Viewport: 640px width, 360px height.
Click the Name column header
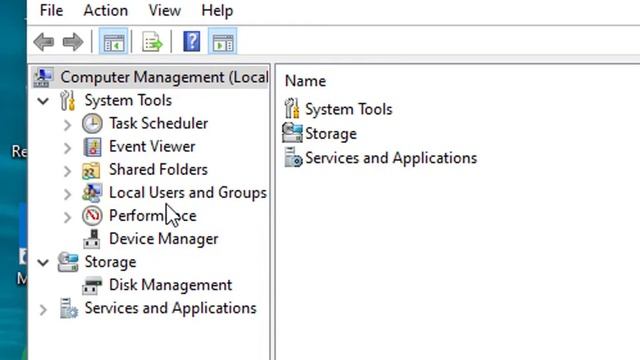305,81
